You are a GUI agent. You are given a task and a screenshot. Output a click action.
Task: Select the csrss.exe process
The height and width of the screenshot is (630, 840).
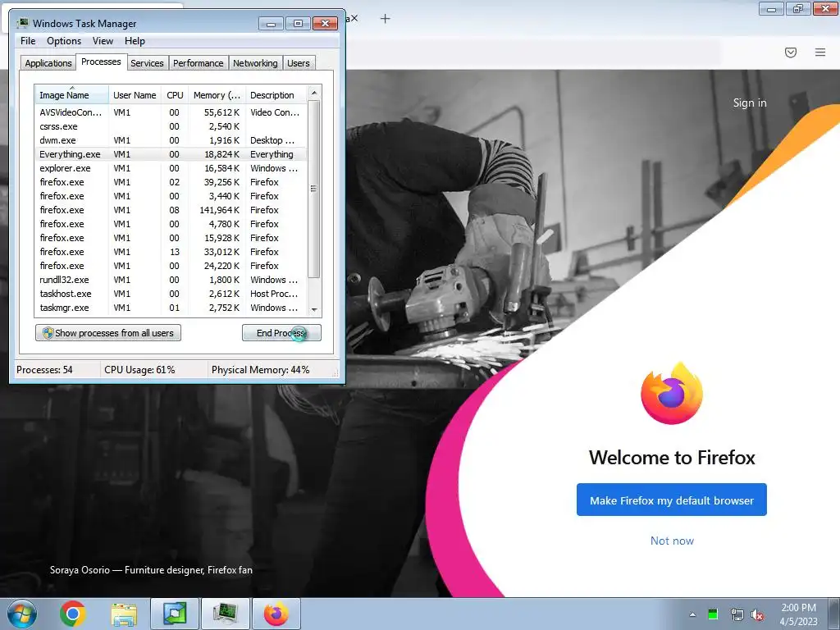coord(171,126)
